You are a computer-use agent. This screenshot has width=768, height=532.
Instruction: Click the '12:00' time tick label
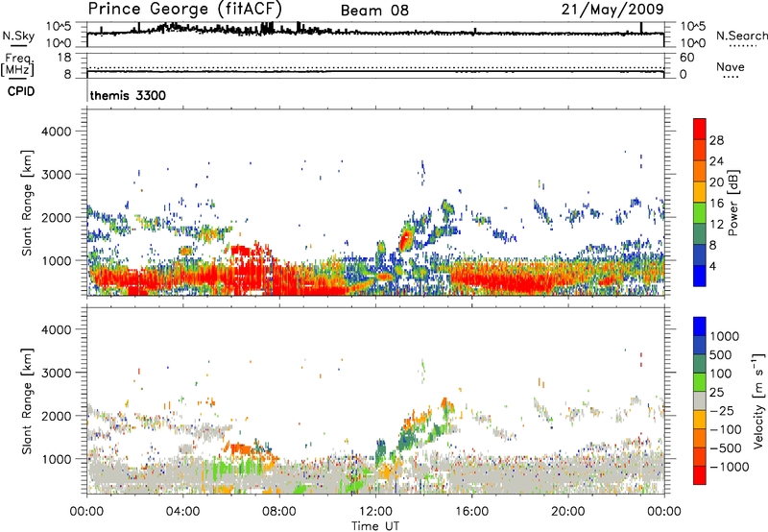375,512
